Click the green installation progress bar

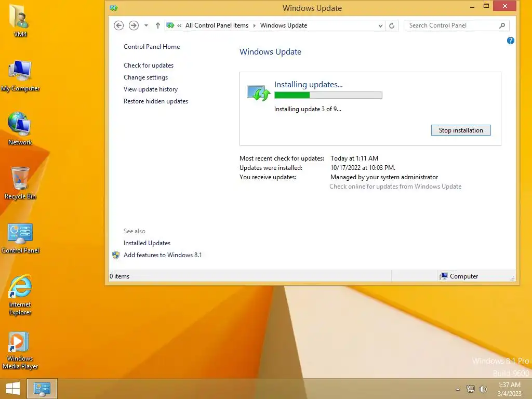tap(328, 95)
